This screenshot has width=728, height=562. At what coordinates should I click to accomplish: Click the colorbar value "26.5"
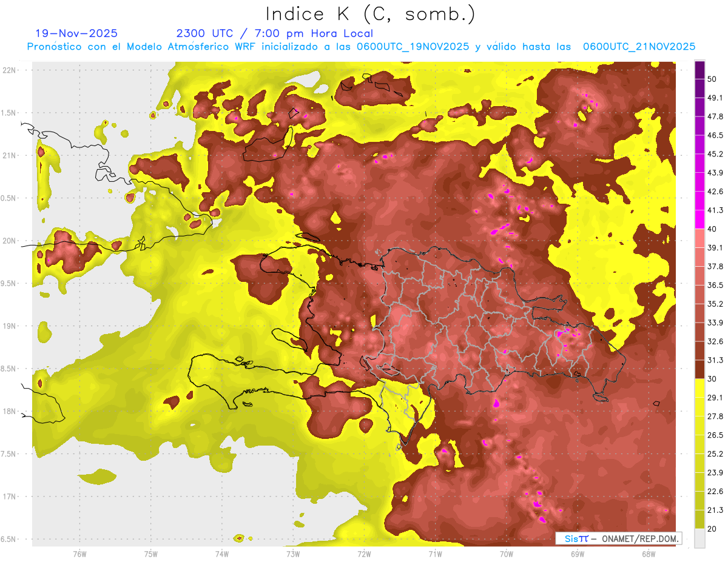click(x=715, y=435)
